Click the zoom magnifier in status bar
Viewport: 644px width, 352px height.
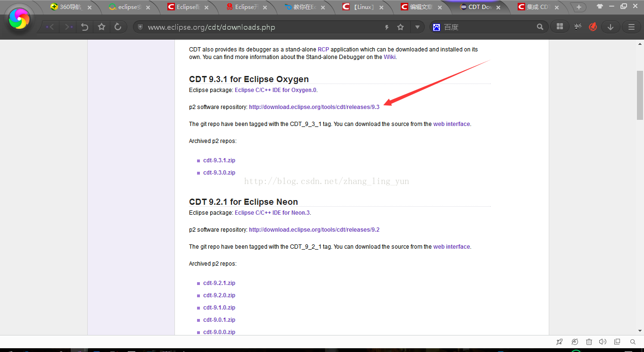point(633,342)
